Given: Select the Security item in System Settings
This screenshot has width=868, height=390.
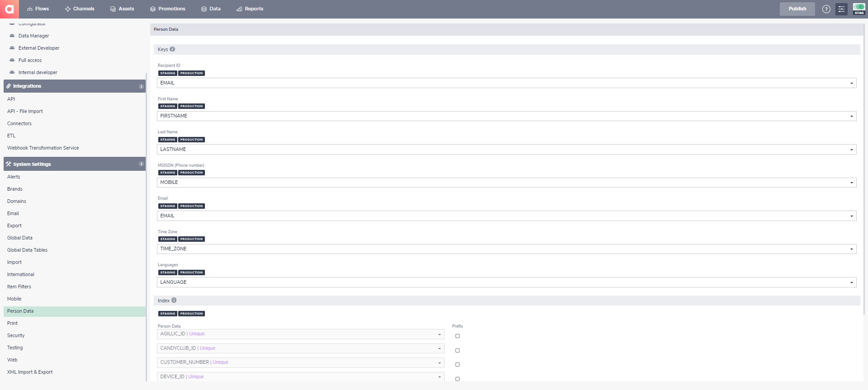Looking at the screenshot, I should point(16,335).
